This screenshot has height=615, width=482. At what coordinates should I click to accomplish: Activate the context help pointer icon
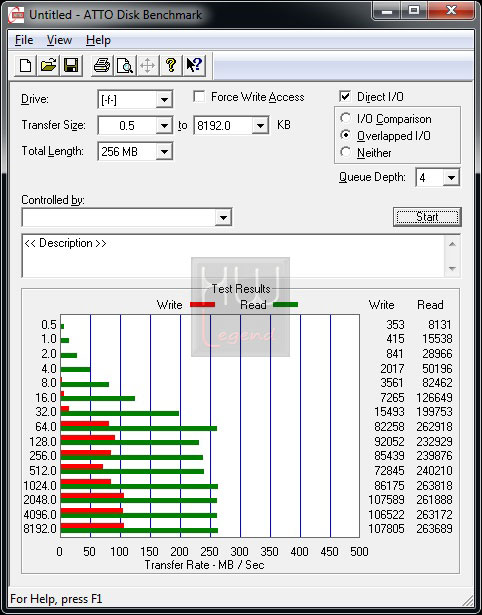(x=194, y=66)
